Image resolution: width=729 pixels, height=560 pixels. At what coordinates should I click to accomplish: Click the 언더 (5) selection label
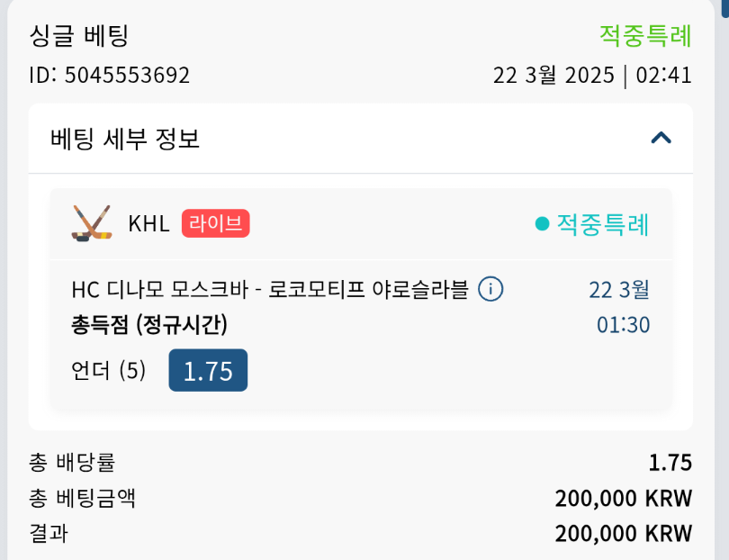point(108,370)
